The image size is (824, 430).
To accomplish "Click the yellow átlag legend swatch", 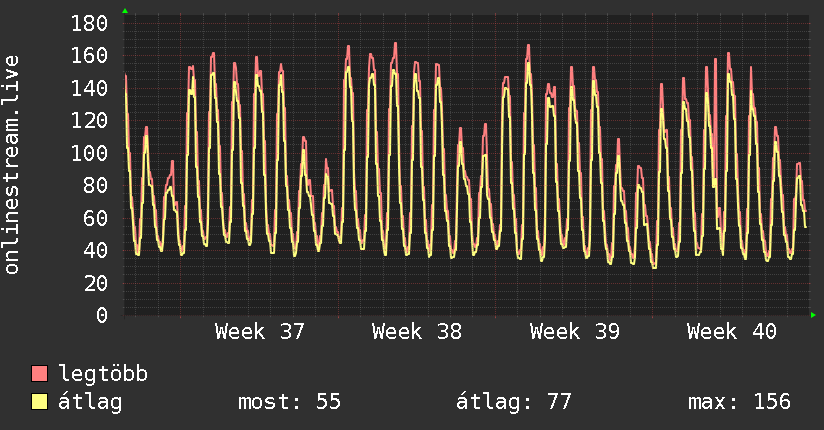I will [x=39, y=402].
